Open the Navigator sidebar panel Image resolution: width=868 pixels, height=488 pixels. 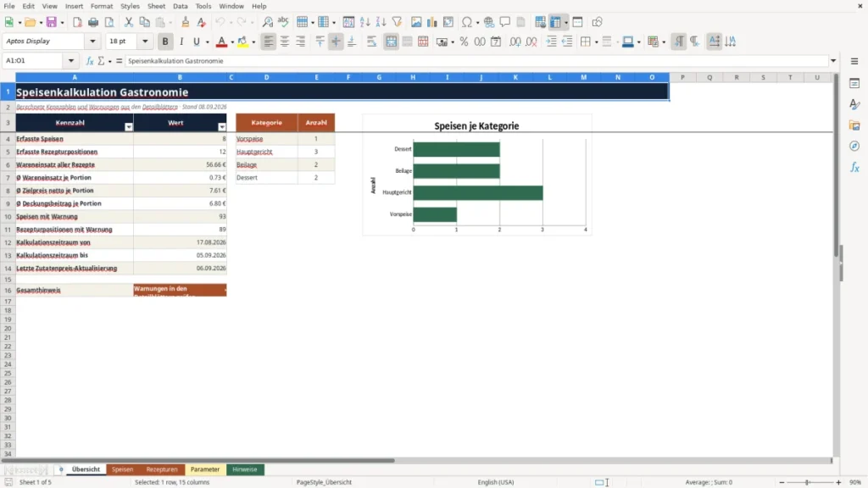tap(854, 146)
